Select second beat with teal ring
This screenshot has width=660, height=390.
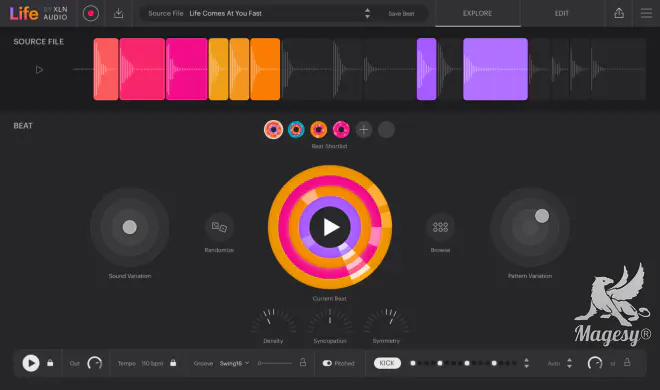[x=296, y=130]
